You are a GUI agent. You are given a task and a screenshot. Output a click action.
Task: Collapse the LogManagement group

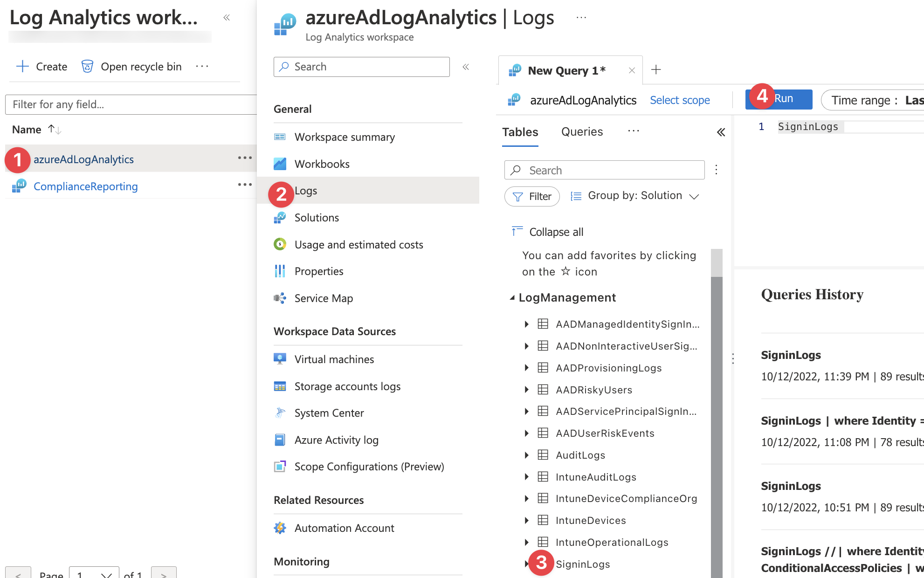[513, 297]
